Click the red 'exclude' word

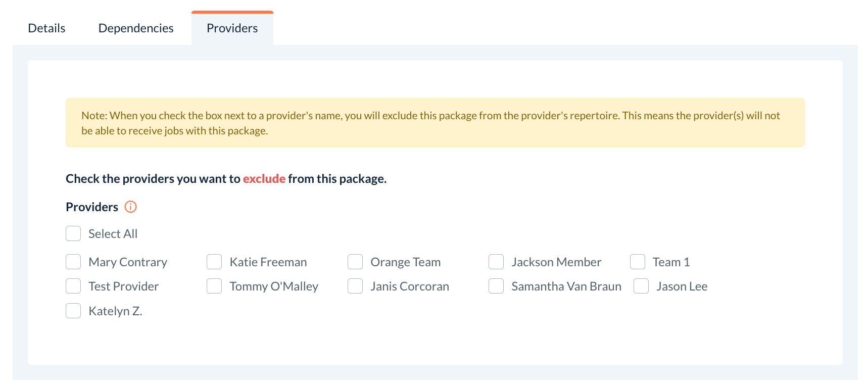tap(264, 179)
